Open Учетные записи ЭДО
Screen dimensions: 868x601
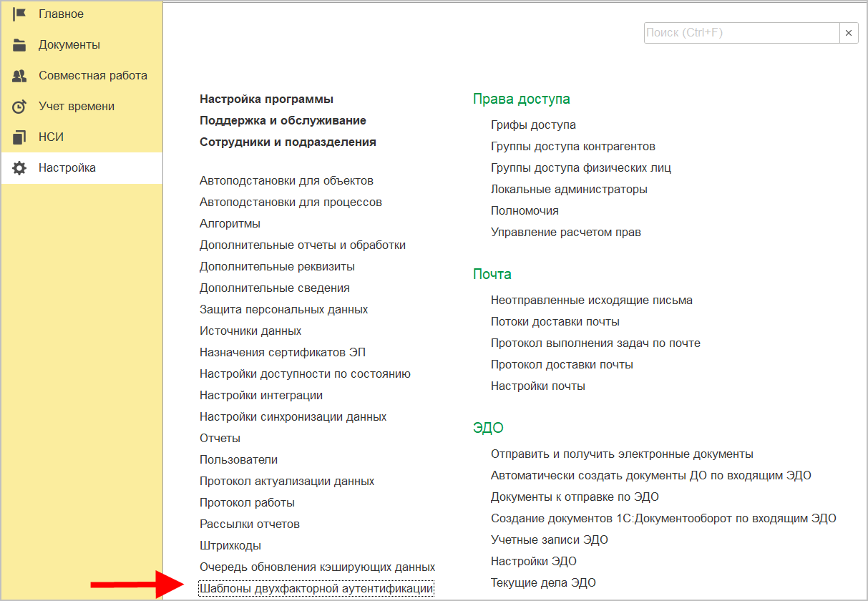pyautogui.click(x=550, y=539)
